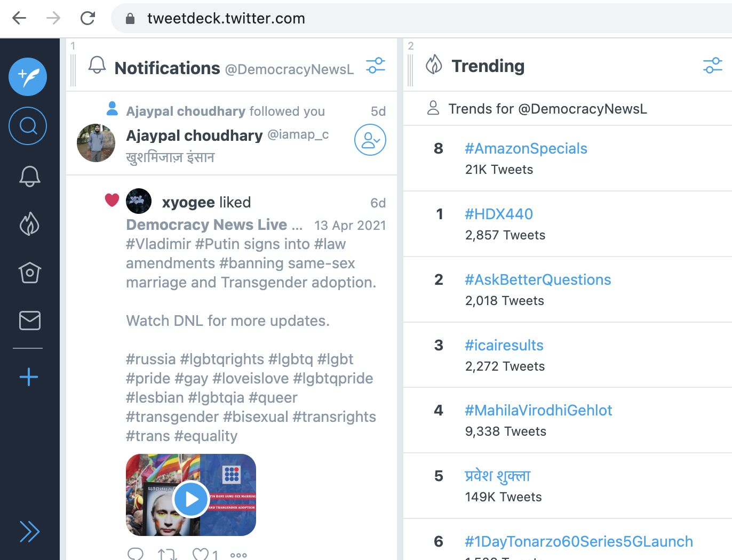The width and height of the screenshot is (732, 560).
Task: Click the 149K Tweets count
Action: [x=503, y=497]
